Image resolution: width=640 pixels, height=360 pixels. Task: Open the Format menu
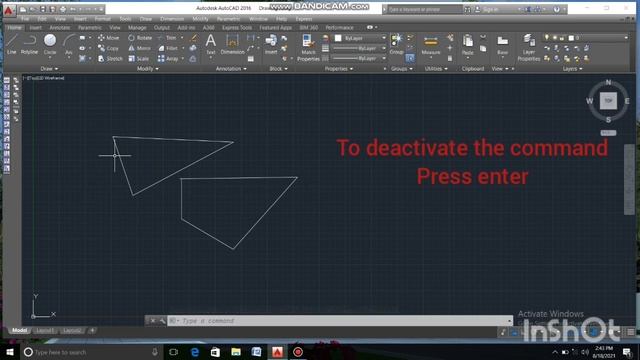pos(102,19)
